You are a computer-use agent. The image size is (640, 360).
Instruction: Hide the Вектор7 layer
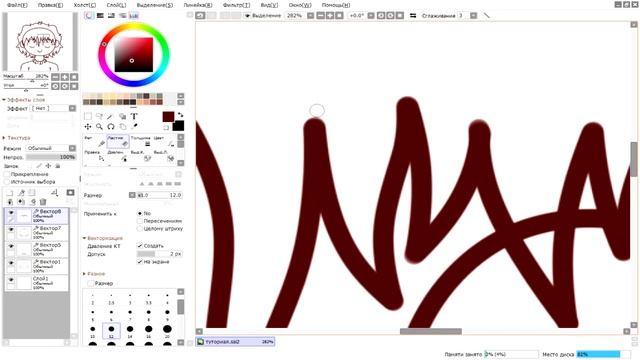11,230
